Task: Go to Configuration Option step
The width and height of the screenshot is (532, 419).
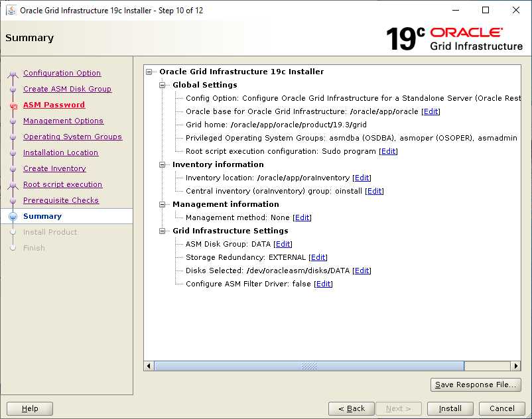Action: point(62,73)
